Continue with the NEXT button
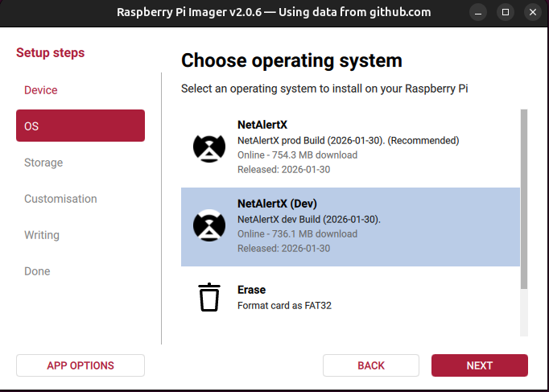Screen dimensions: 549x392 [x=479, y=365]
